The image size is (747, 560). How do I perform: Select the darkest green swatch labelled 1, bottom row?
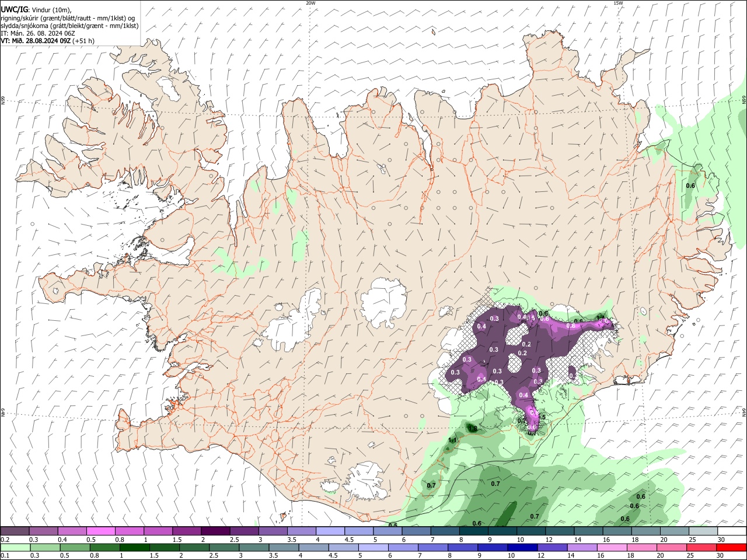point(135,547)
